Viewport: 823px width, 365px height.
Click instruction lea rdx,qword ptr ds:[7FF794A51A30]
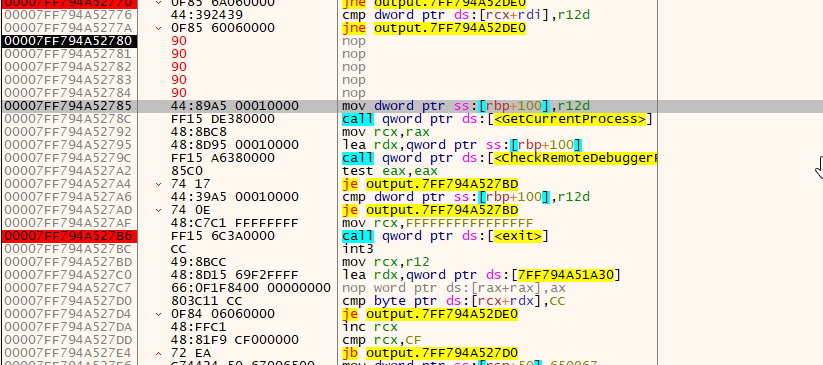click(x=481, y=275)
